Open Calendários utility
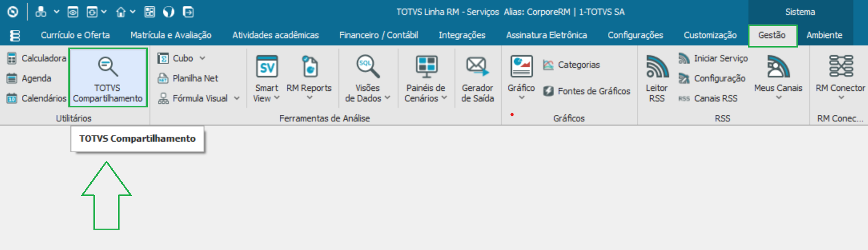 point(36,98)
